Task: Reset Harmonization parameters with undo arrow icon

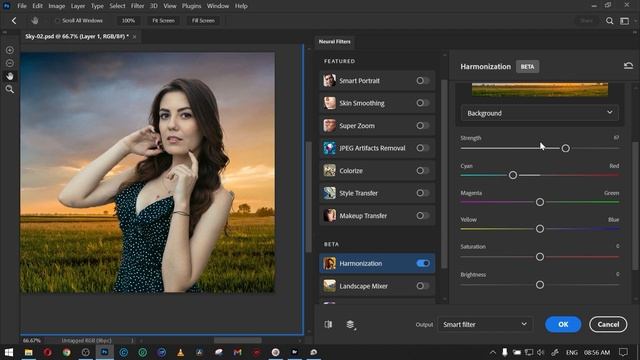Action: (x=628, y=66)
